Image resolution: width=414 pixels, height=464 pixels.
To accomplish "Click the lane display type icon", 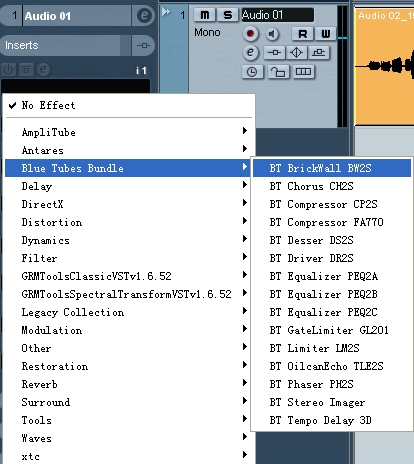I will 303,72.
